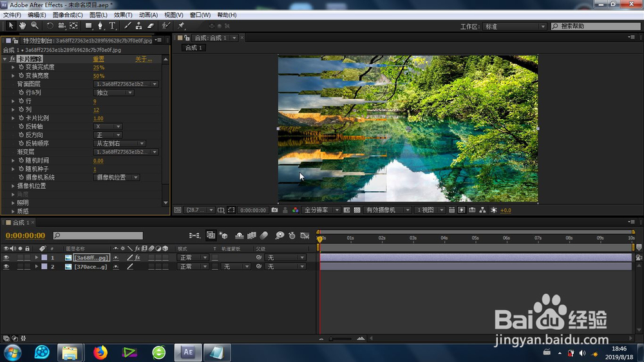Open the 动画(A) menu
This screenshot has height=362, width=644.
[x=148, y=15]
